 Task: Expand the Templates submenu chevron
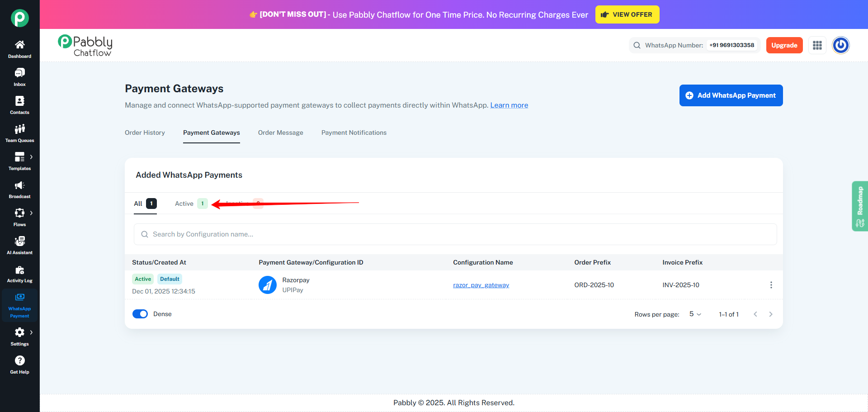pos(31,157)
